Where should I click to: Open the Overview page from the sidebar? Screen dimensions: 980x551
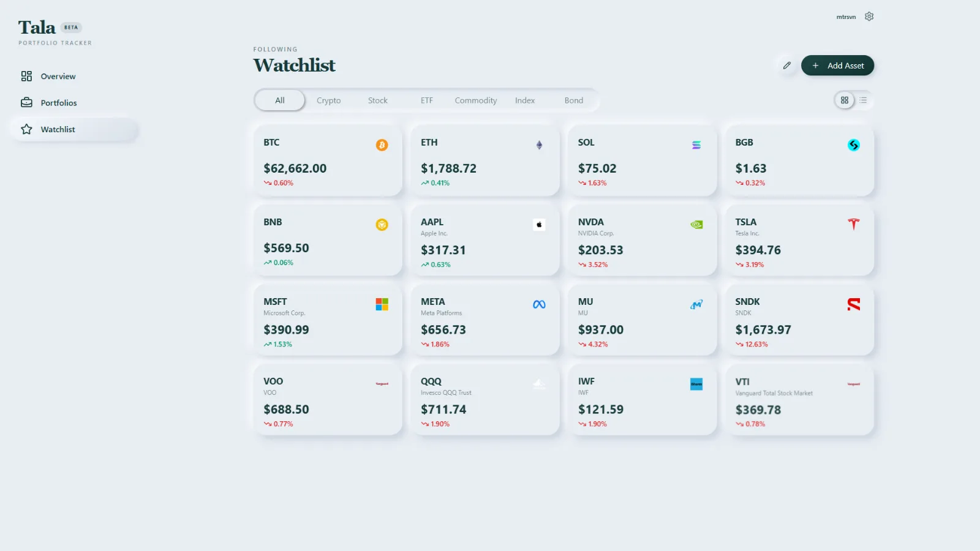[x=73, y=77]
